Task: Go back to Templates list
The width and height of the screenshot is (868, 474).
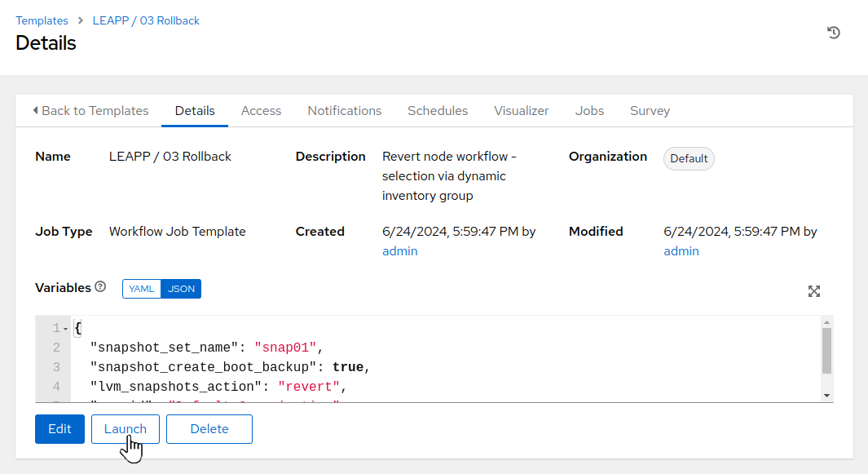Action: pos(90,111)
